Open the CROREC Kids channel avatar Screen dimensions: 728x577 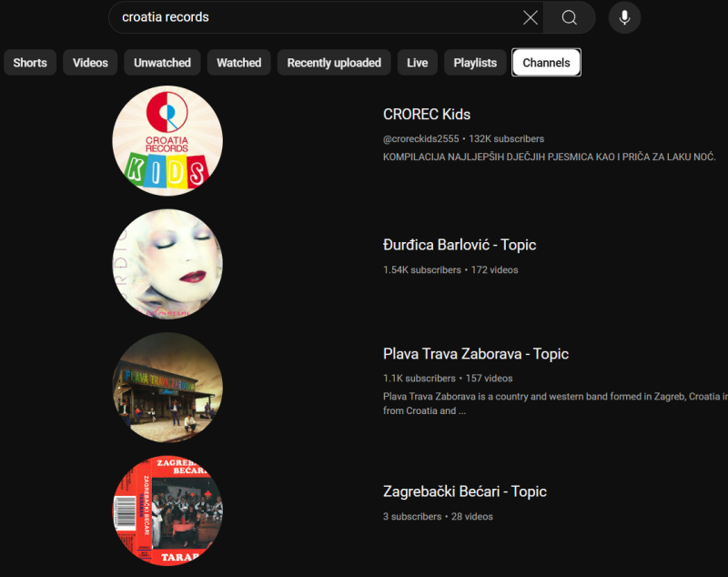(x=167, y=141)
